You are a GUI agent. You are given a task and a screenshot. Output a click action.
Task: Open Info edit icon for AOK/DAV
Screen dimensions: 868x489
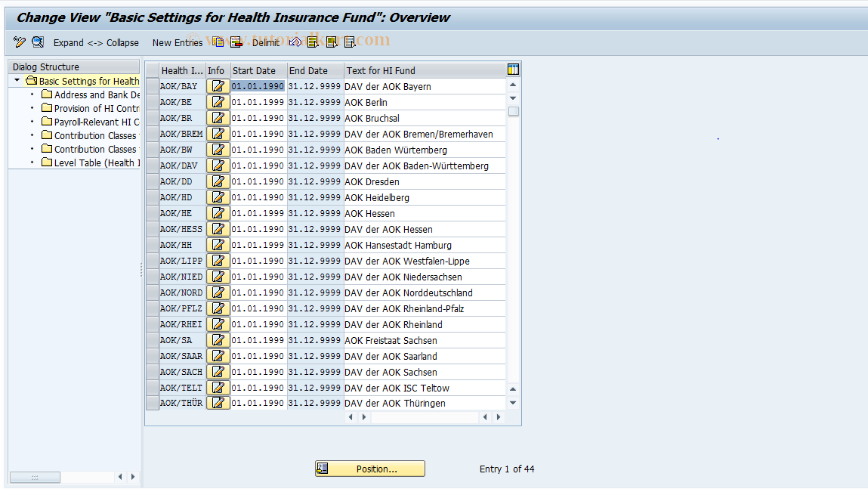[218, 166]
